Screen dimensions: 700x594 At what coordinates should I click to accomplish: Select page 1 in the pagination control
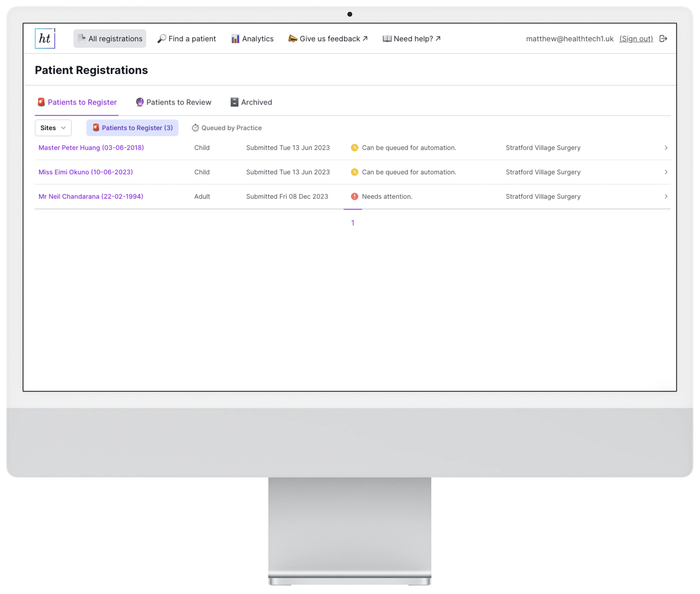353,223
